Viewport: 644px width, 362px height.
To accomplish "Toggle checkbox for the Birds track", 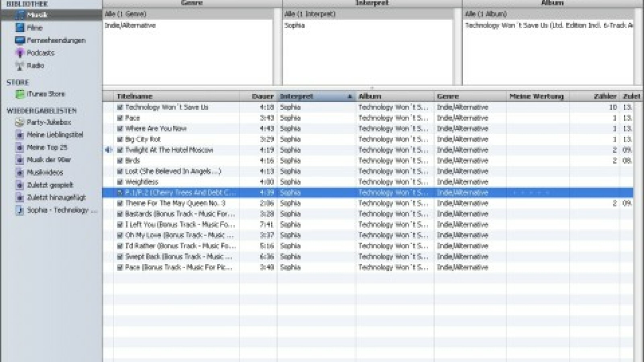I will coord(120,160).
